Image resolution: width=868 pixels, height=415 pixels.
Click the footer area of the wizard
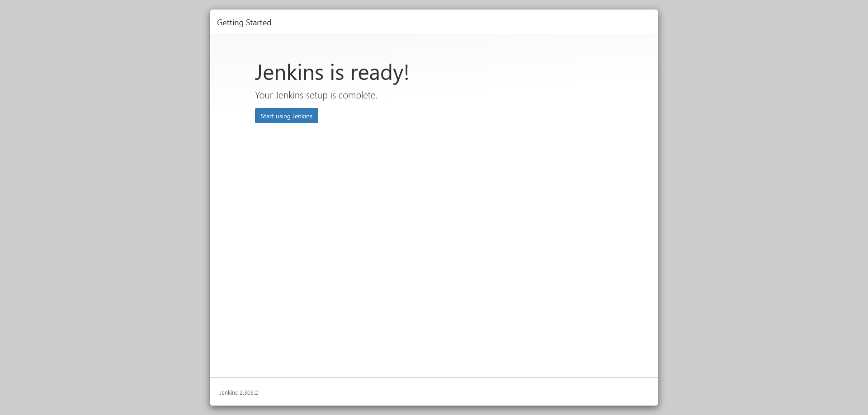pos(434,391)
